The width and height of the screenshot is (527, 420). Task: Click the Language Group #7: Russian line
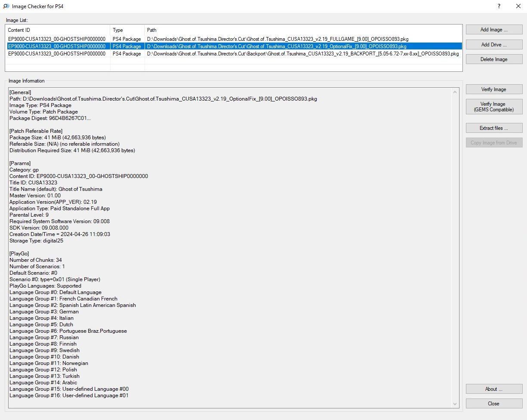[x=44, y=337]
